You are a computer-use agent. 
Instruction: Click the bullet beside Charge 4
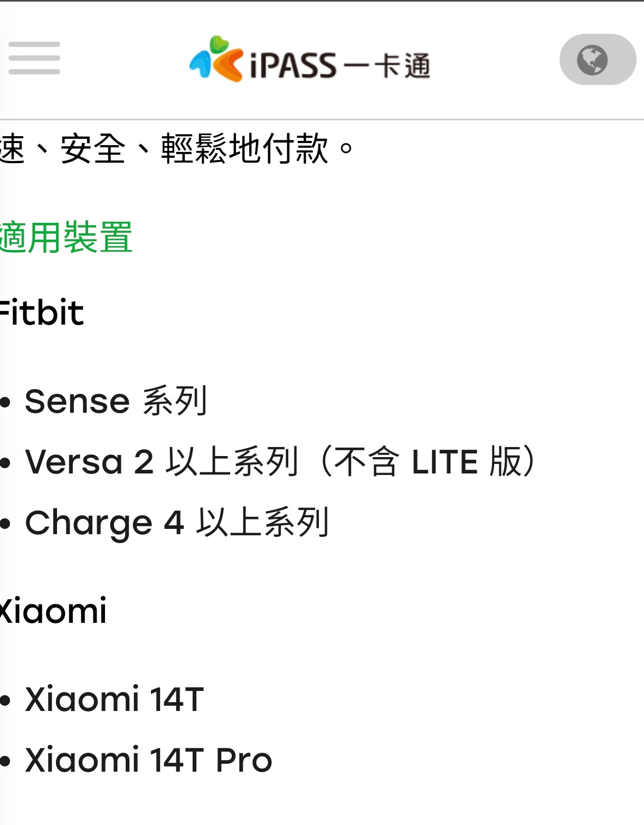[x=5, y=524]
